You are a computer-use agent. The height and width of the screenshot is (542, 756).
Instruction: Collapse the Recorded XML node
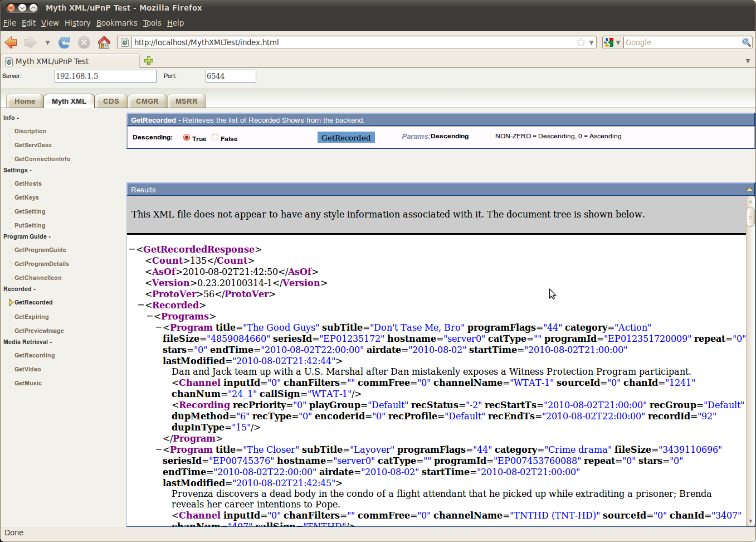coord(141,306)
